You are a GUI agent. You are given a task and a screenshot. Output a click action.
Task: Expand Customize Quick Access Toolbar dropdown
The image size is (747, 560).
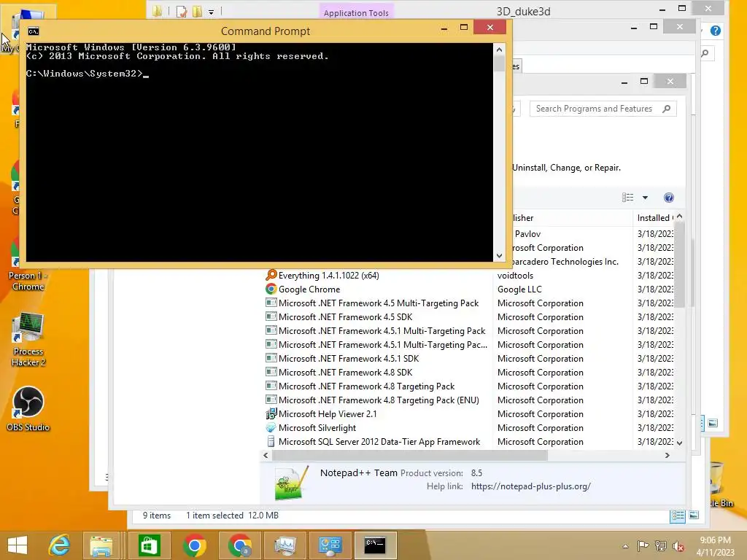pos(211,12)
